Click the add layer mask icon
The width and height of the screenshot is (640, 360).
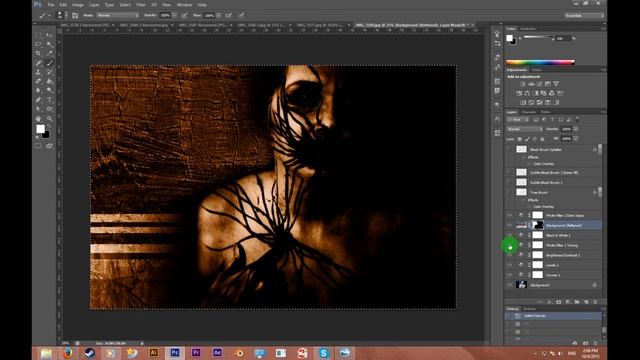(558, 302)
